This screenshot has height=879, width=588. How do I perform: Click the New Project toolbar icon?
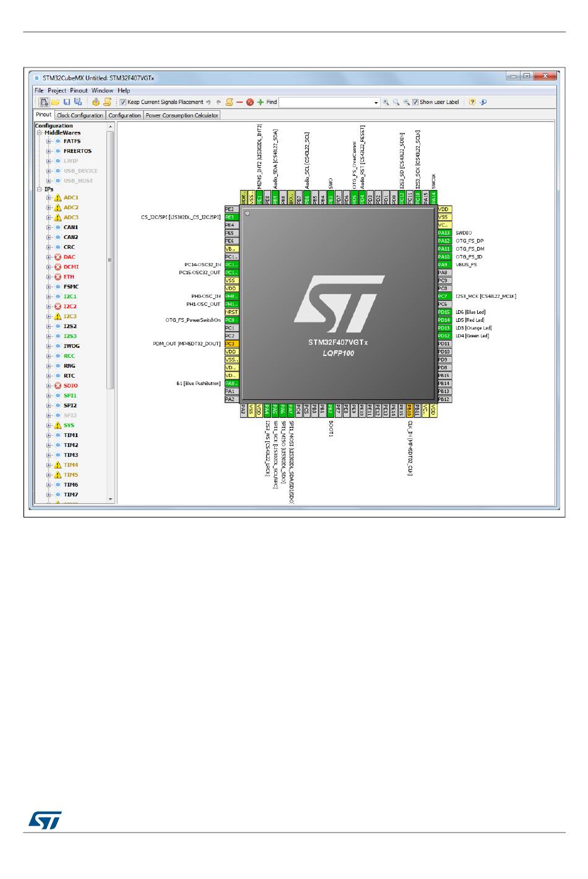(x=44, y=102)
